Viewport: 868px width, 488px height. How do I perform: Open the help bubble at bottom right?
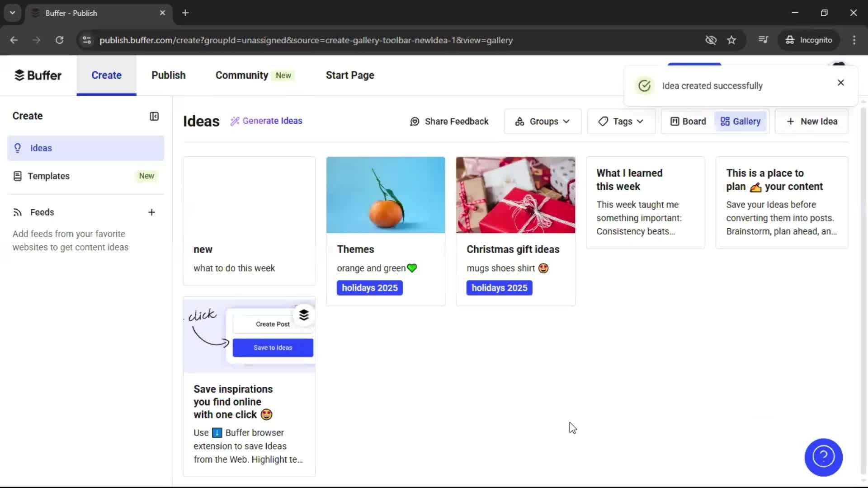(x=823, y=457)
